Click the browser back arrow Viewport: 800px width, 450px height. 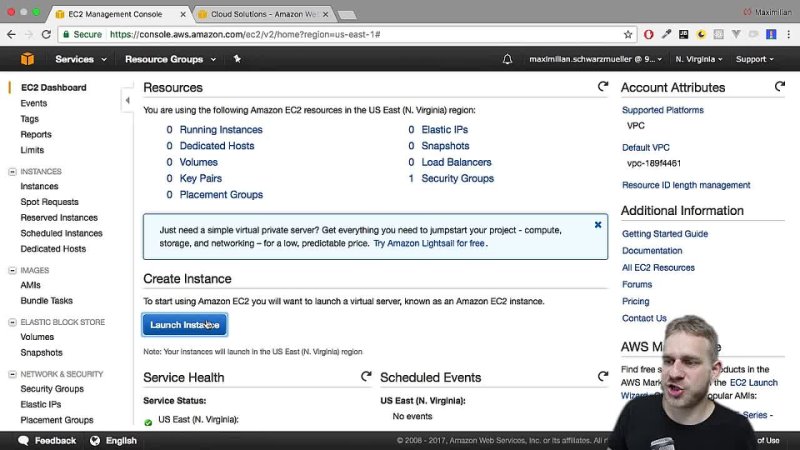[11, 34]
